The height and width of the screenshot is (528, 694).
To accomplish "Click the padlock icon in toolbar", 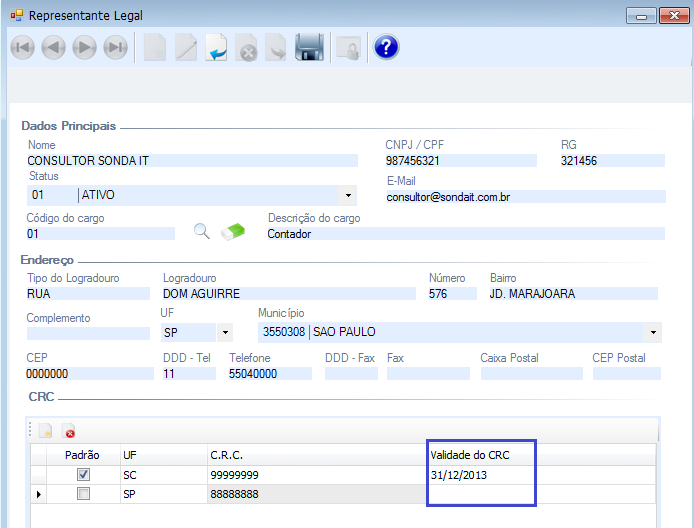I will coord(347,47).
